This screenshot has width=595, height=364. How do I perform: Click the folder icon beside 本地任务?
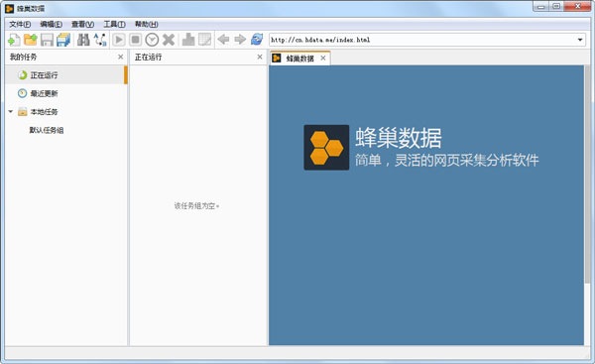[23, 112]
